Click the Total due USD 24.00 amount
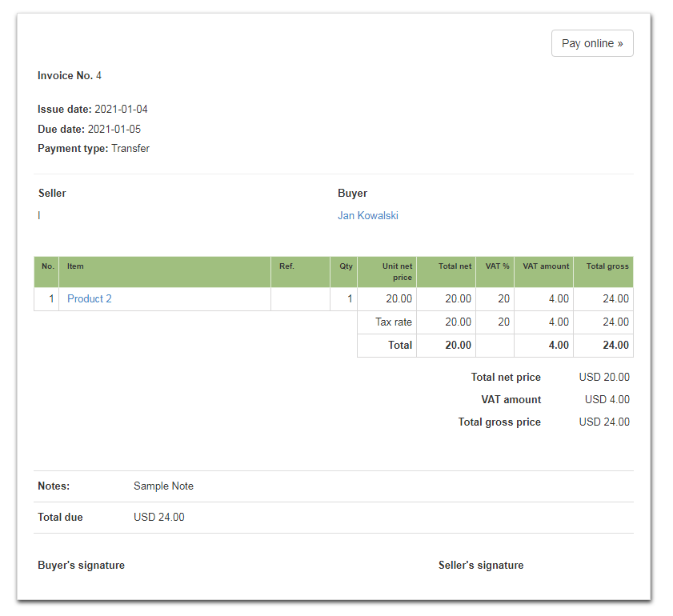 click(158, 517)
